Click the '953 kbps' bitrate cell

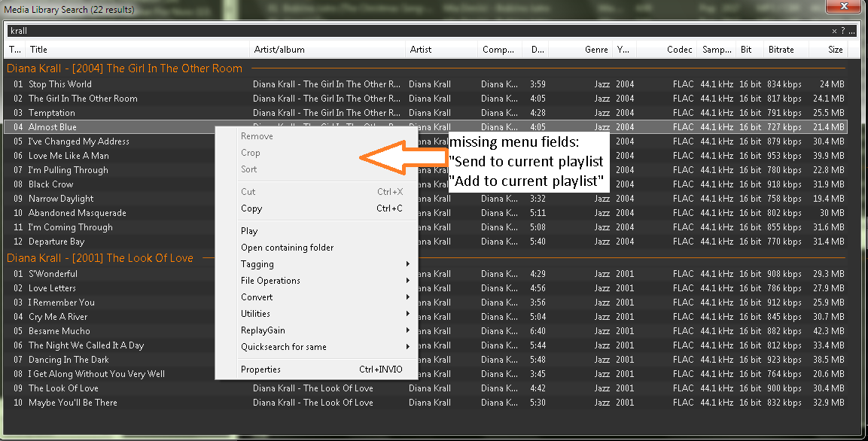point(784,156)
